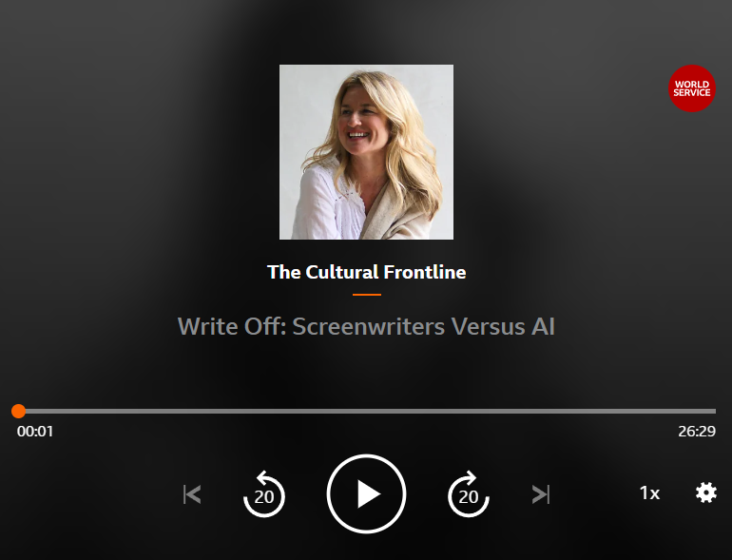Start playback with the play button
The height and width of the screenshot is (560, 732).
(366, 493)
